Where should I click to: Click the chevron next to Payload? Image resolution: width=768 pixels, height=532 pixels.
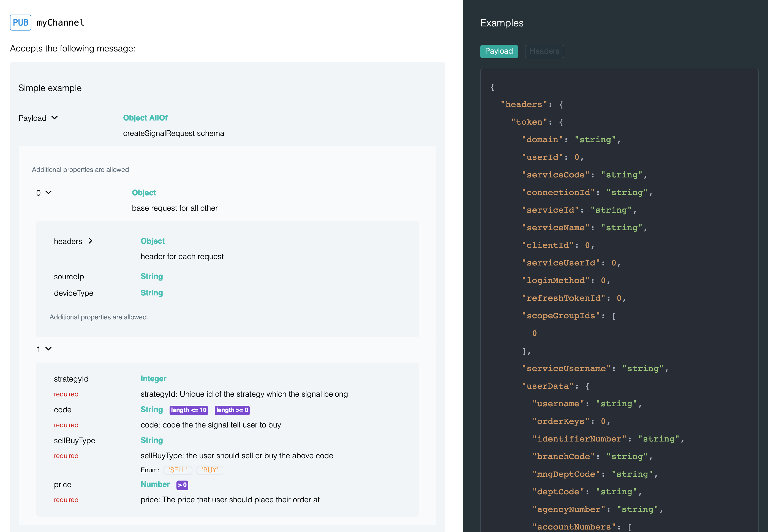(x=54, y=118)
